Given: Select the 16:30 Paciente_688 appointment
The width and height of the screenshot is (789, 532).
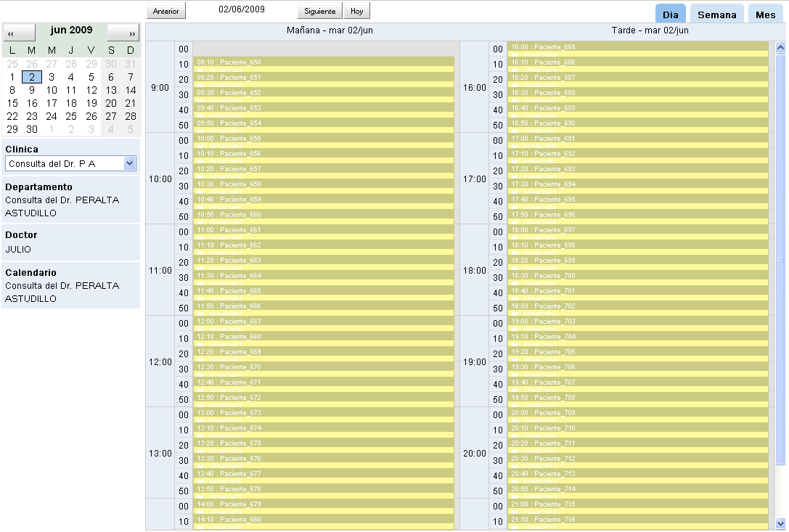Looking at the screenshot, I should click(x=637, y=94).
